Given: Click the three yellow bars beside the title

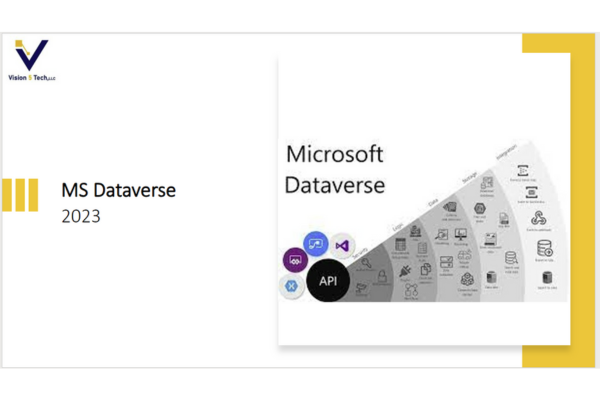Looking at the screenshot, I should [20, 195].
